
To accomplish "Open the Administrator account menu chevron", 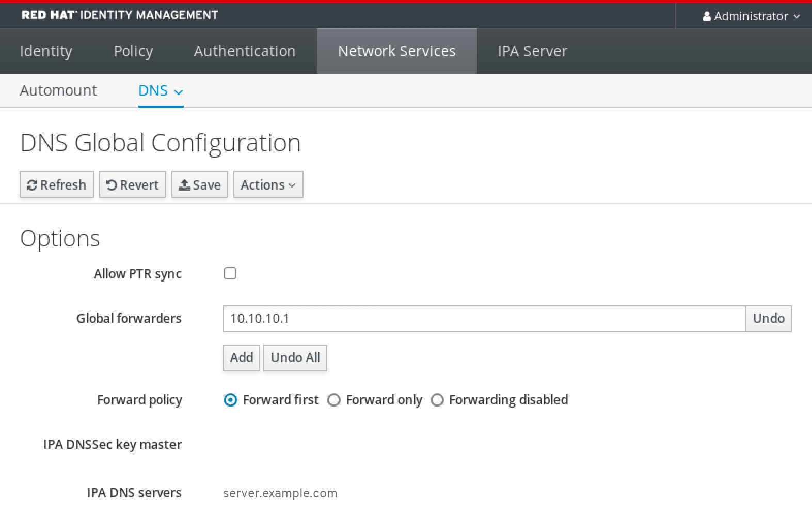I will (797, 17).
